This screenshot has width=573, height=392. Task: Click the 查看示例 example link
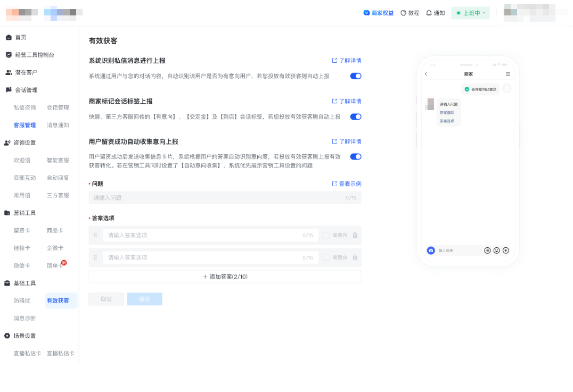[346, 182]
